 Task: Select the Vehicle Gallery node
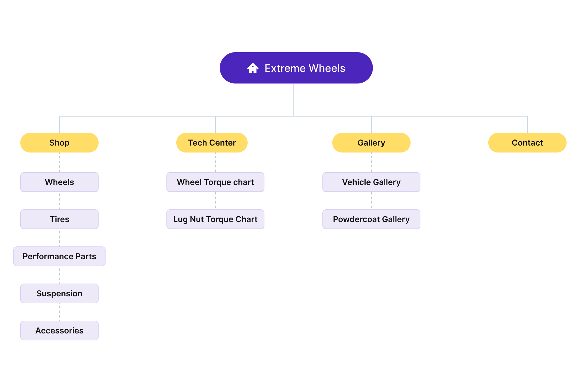(371, 182)
